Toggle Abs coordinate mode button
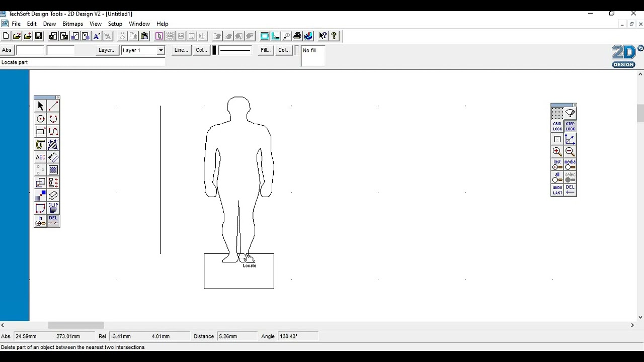Viewport: 644px width, 362px height. 7,50
